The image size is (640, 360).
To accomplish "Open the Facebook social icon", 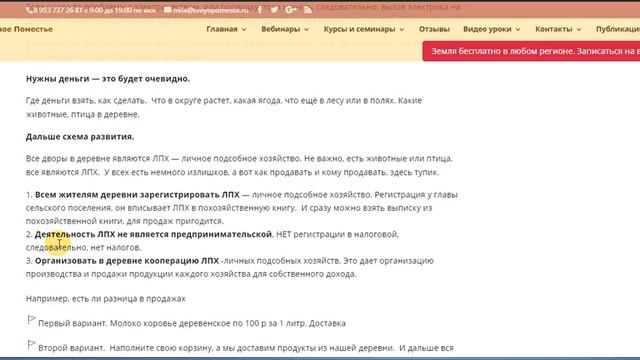I will click(260, 9).
